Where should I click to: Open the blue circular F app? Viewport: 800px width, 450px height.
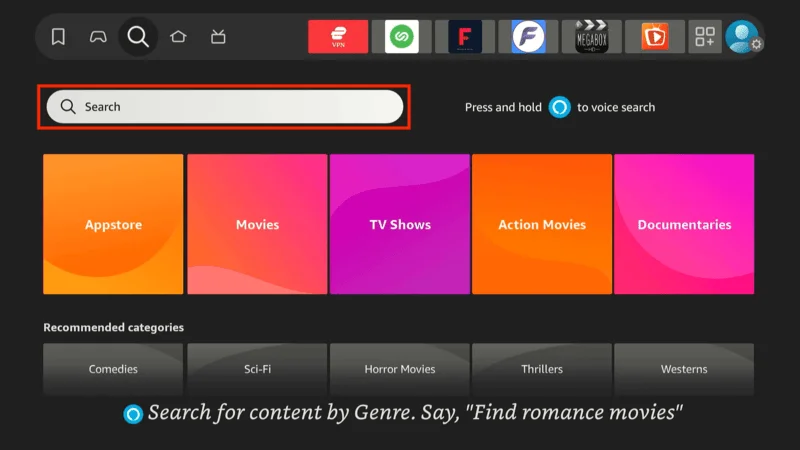click(528, 37)
